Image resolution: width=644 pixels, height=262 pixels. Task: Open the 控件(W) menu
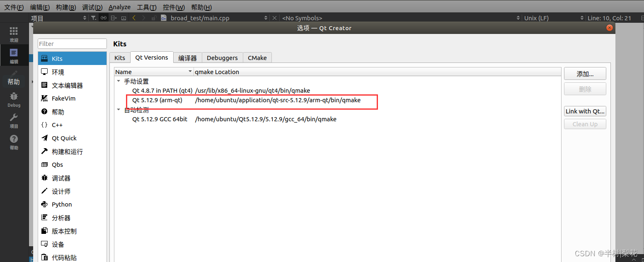tap(174, 7)
